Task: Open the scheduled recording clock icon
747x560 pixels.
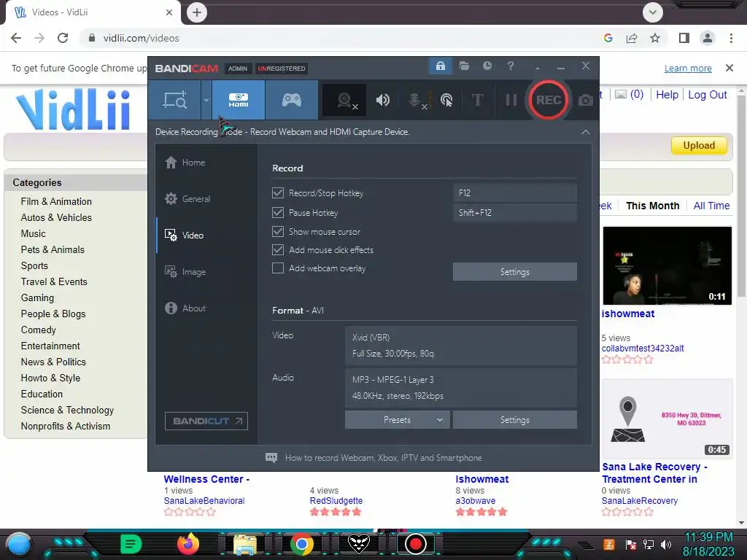Action: coord(487,66)
